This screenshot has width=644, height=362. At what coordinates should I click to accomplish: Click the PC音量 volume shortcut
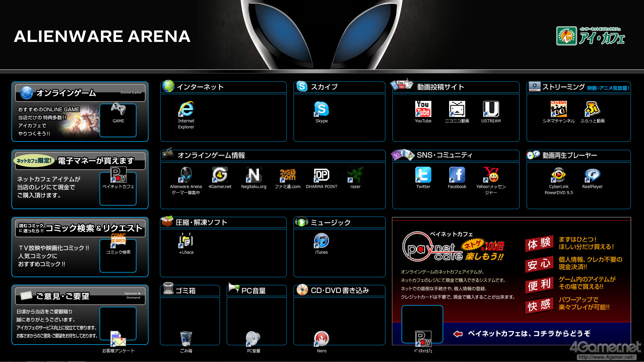click(x=254, y=339)
